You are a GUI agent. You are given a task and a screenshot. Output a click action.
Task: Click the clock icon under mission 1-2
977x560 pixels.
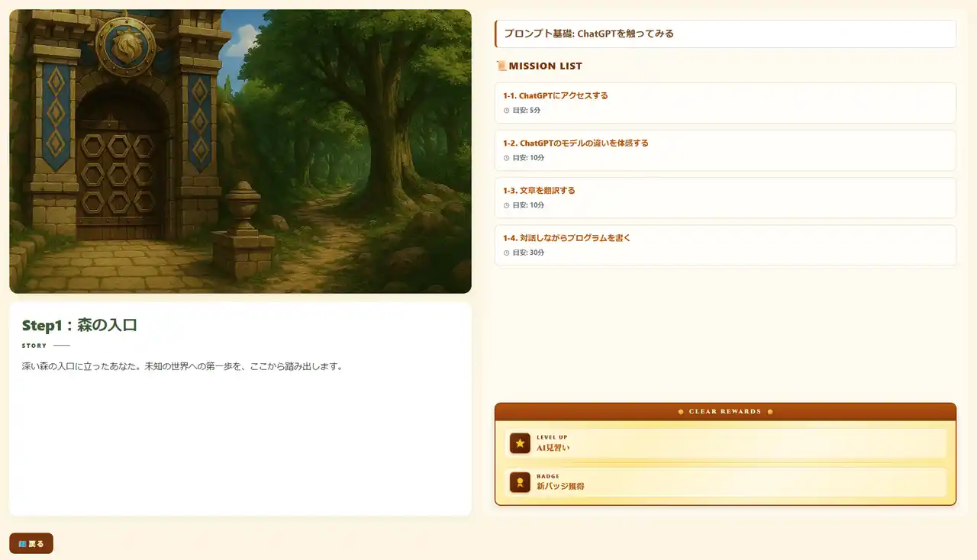(506, 158)
